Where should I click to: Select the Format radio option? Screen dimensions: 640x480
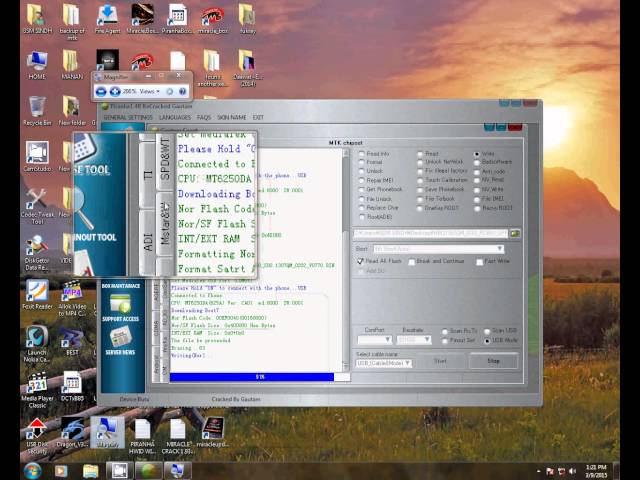tap(371, 162)
